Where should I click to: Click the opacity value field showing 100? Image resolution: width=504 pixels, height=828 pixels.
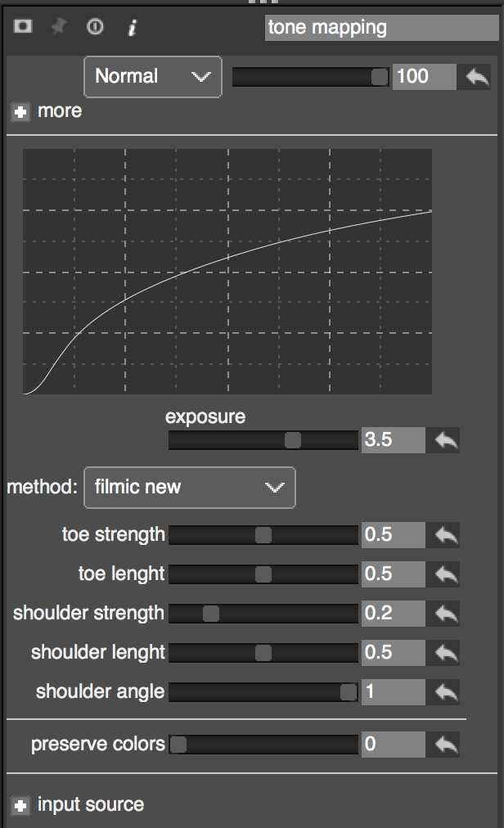click(x=423, y=77)
